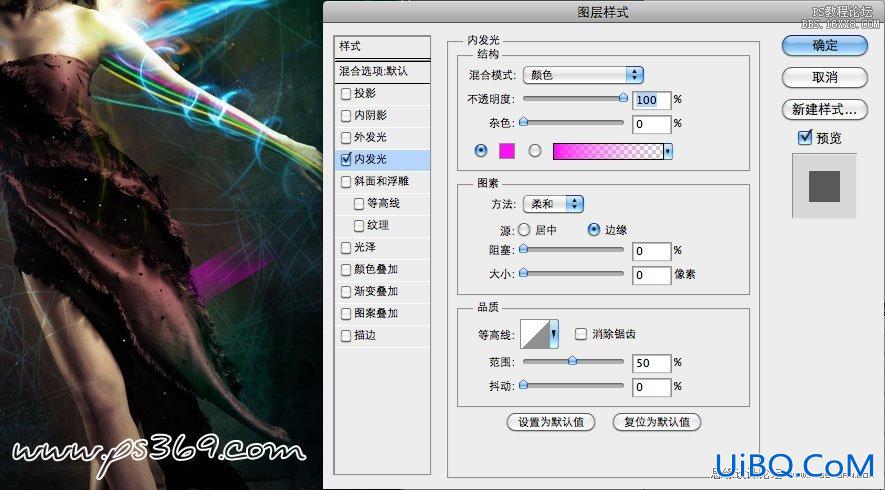Screen dimensions: 885x490
Task: Select the 样式 styles list header
Action: (x=382, y=47)
